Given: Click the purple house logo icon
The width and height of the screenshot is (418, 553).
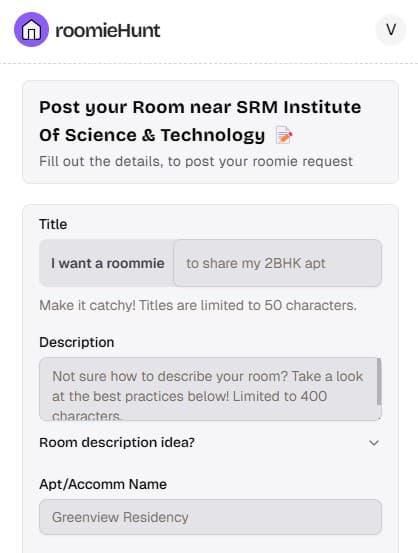Looking at the screenshot, I should pos(31,30).
